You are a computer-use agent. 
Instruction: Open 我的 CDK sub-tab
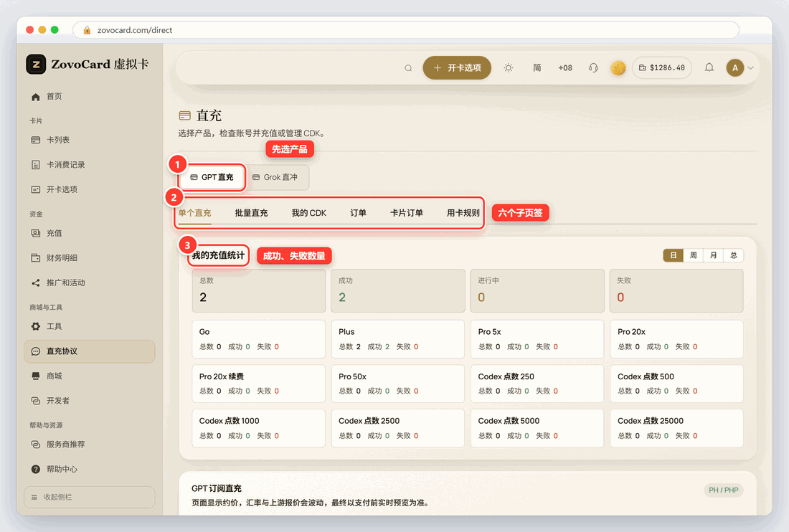click(309, 213)
